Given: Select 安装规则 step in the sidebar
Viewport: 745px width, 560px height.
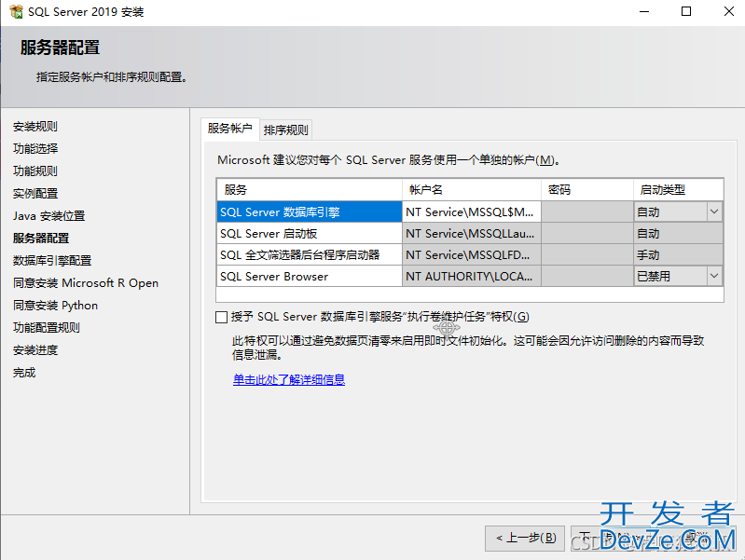Looking at the screenshot, I should click(35, 127).
